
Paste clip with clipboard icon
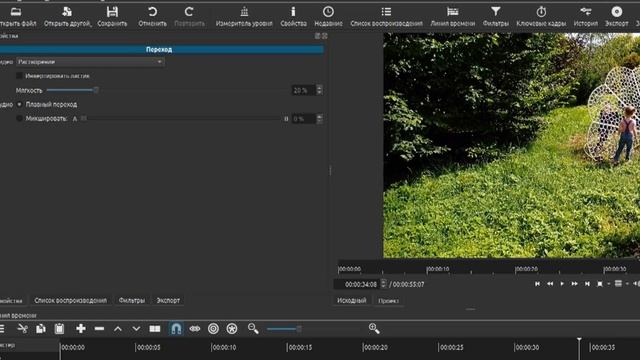[x=59, y=329]
